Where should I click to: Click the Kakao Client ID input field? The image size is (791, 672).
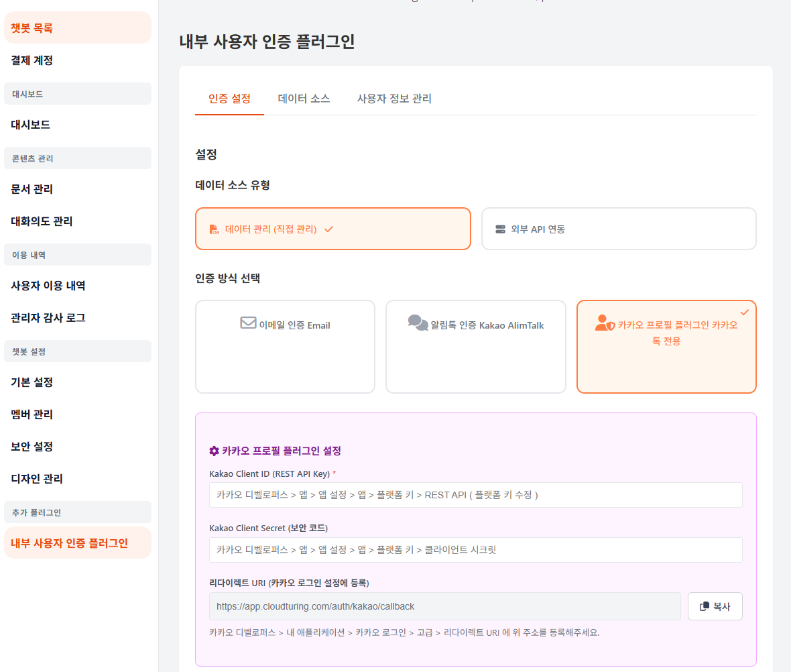pos(475,495)
